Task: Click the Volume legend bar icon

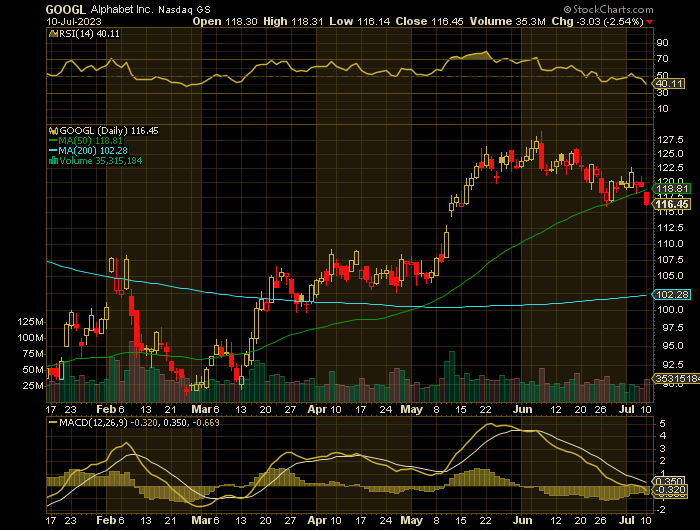Action: click(x=53, y=161)
